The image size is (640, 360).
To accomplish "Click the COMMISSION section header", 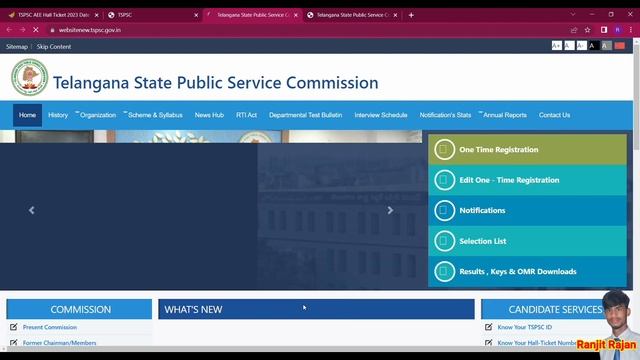I will click(x=79, y=309).
